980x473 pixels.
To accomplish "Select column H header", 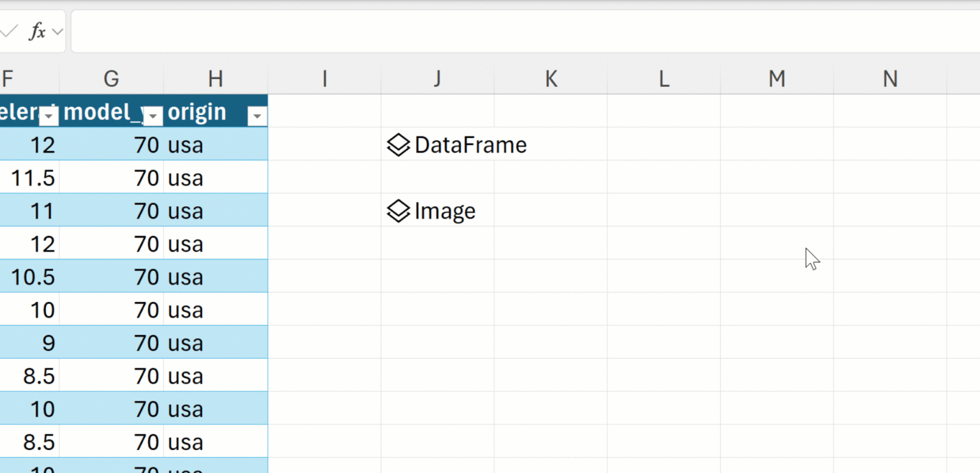I will 216,79.
